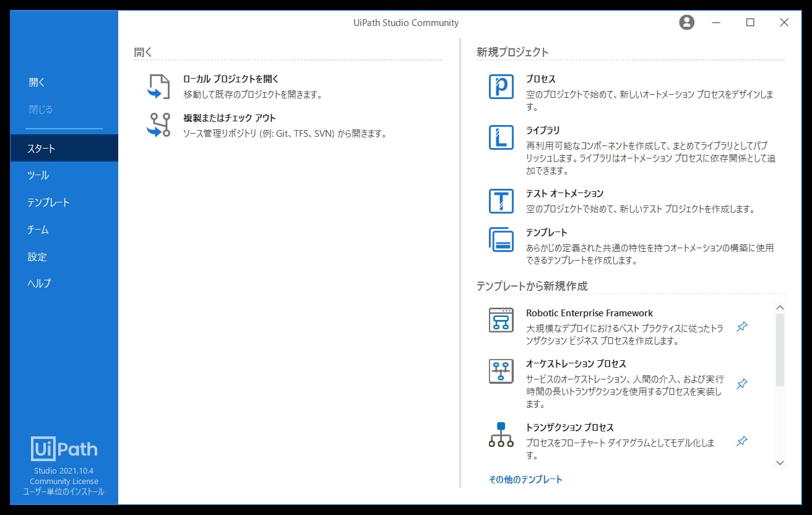Click the Robotic Enterprise Framework template icon
812x515 pixels.
tap(501, 320)
